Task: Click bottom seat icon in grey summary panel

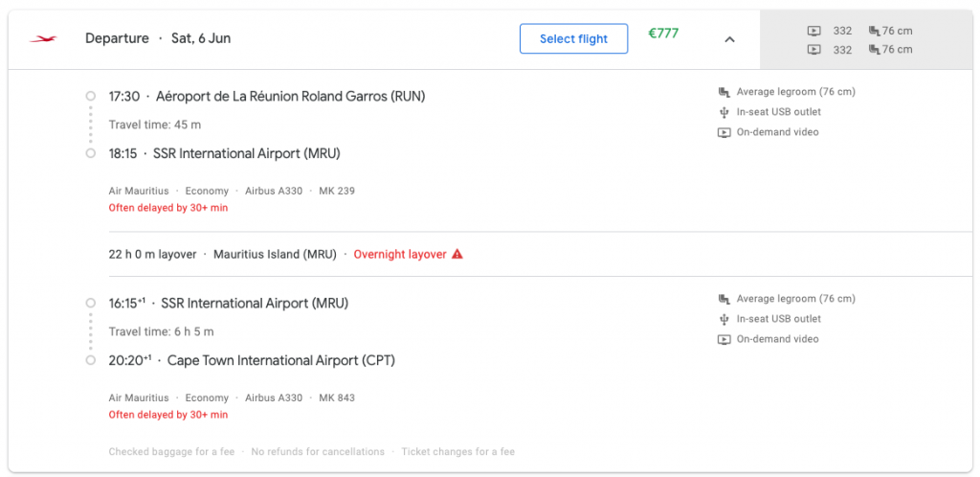Action: tap(874, 50)
